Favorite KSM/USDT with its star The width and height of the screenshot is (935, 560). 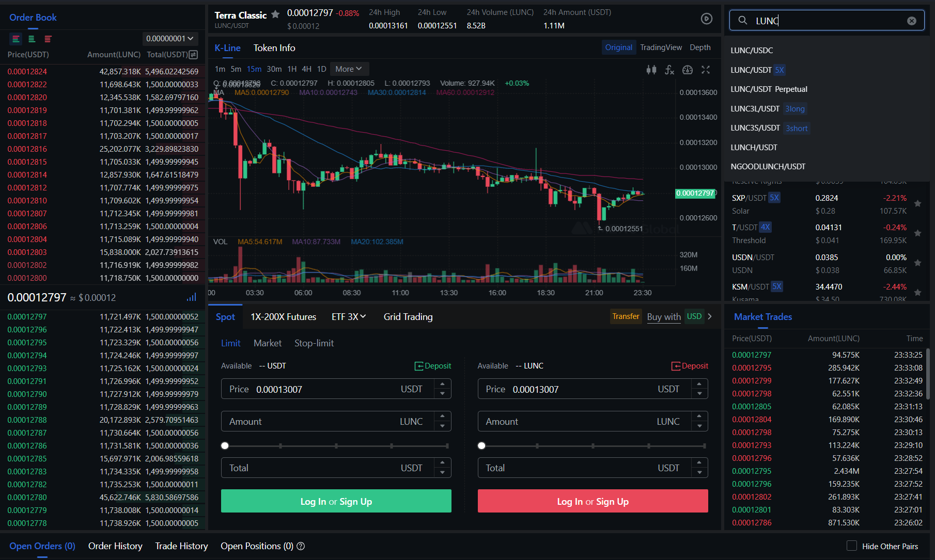[918, 293]
